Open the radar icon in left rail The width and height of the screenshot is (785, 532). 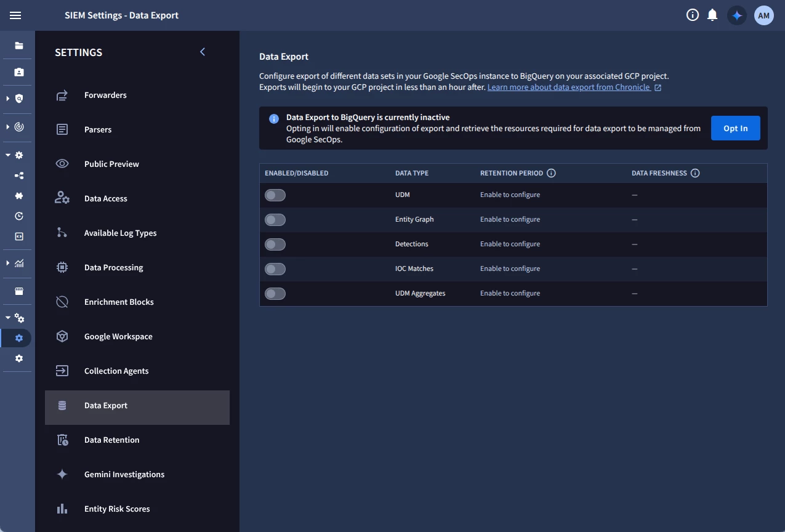pyautogui.click(x=19, y=127)
